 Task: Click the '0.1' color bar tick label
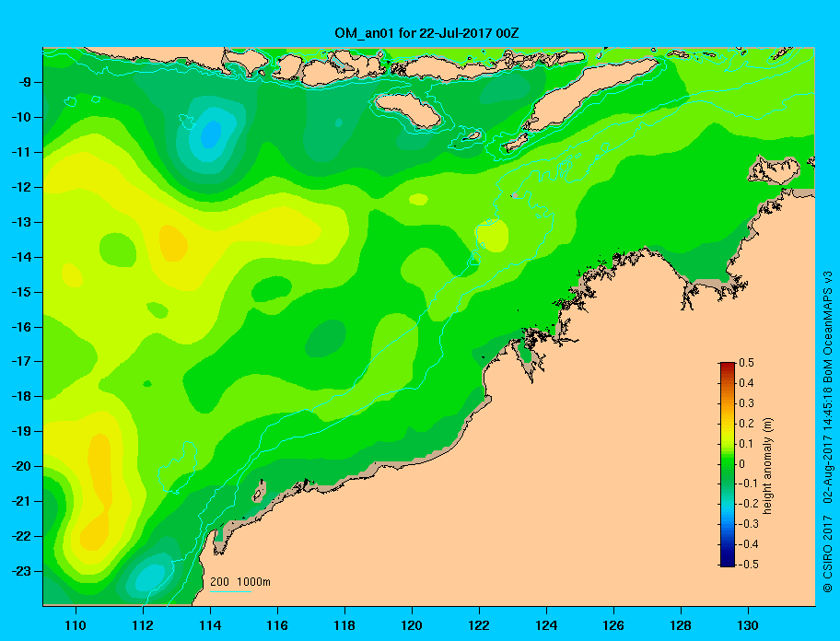click(x=746, y=444)
